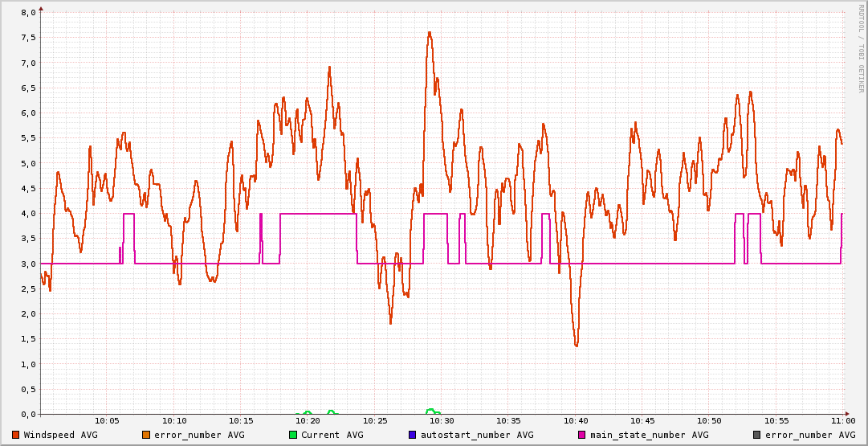The height and width of the screenshot is (446, 868).
Task: Click the 10:45 time axis label
Action: pos(642,420)
